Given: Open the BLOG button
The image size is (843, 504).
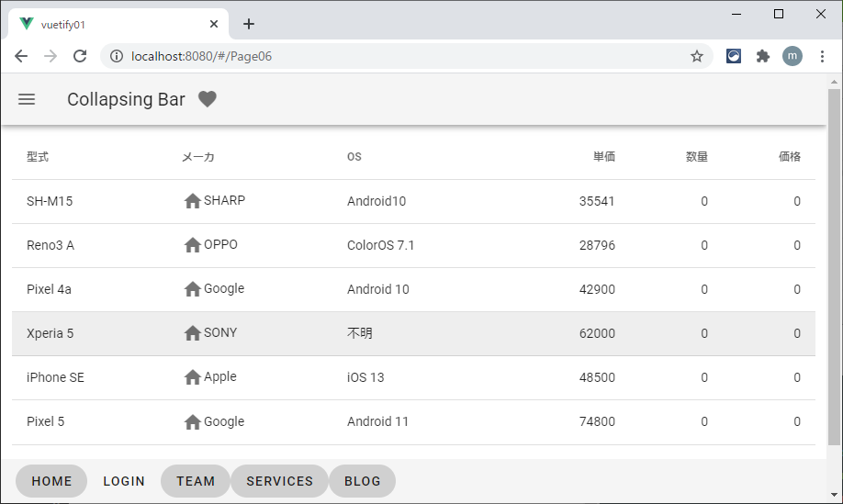Looking at the screenshot, I should pos(363,481).
